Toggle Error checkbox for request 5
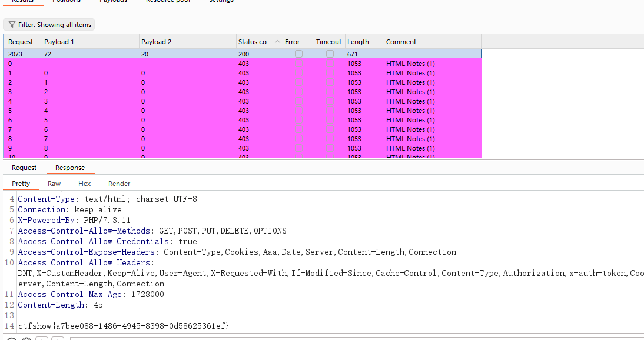This screenshot has width=644, height=340. click(x=298, y=111)
